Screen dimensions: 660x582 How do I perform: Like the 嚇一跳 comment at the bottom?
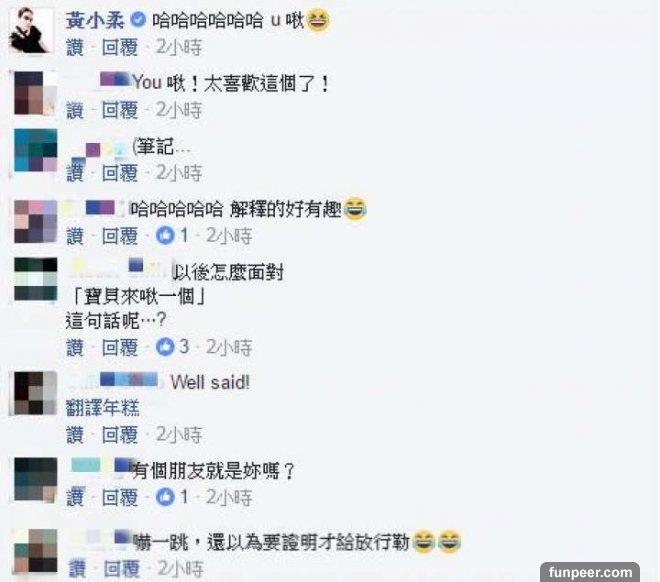pyautogui.click(x=77, y=569)
